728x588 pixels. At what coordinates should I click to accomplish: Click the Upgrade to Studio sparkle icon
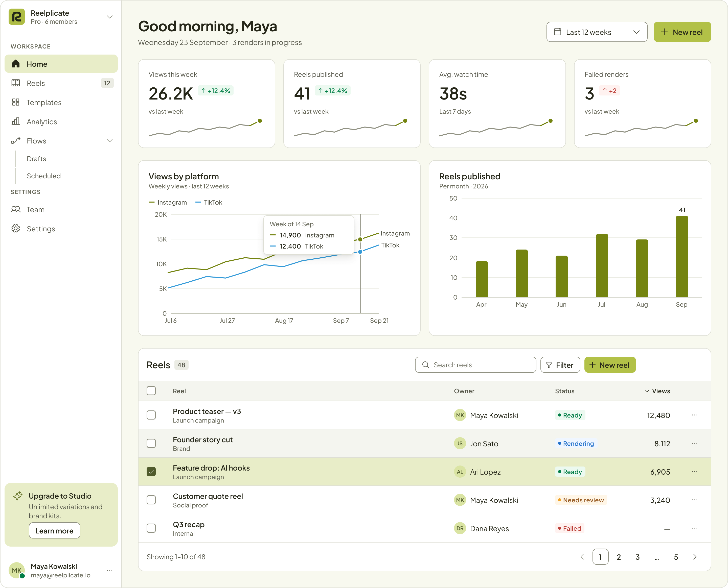pos(18,496)
